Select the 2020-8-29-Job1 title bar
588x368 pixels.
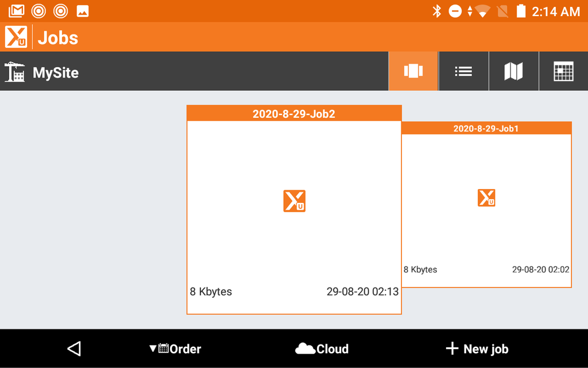(x=486, y=128)
